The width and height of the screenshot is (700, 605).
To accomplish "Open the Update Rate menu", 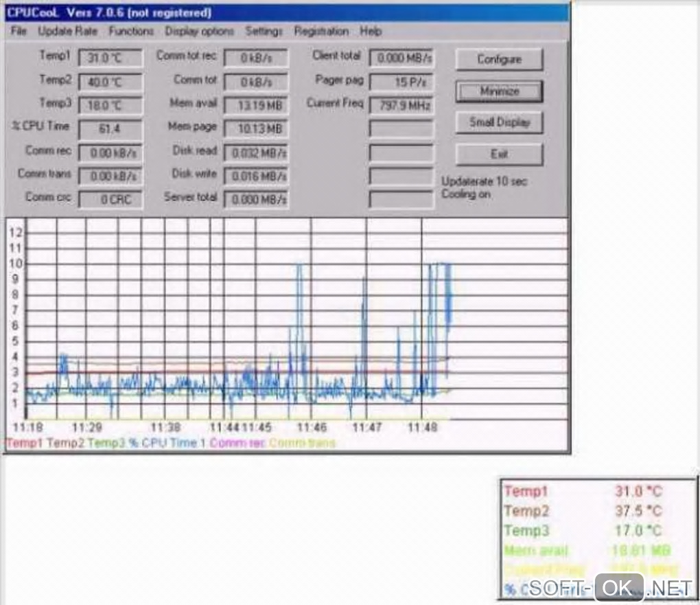I will (x=67, y=31).
